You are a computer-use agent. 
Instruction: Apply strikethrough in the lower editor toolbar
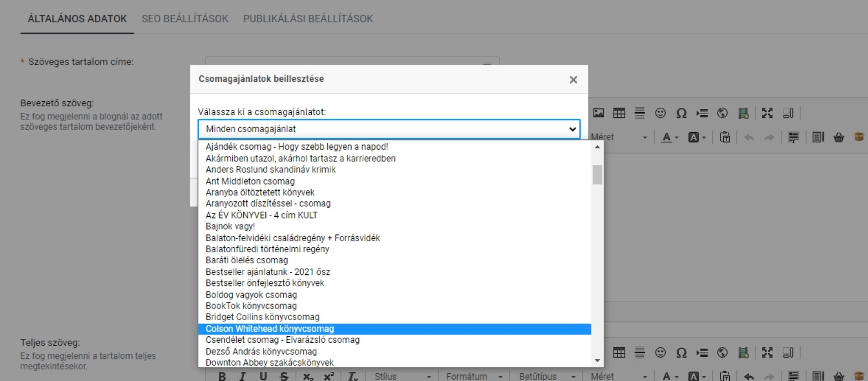point(284,376)
